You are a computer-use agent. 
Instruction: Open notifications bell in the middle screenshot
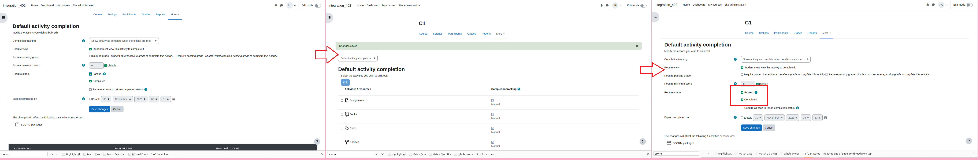(x=602, y=5)
